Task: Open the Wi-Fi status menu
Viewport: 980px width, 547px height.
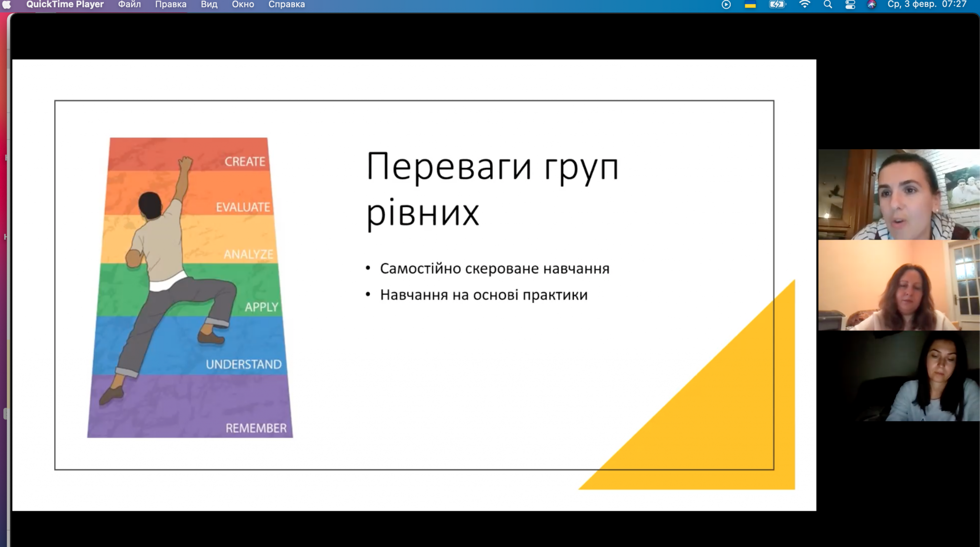Action: tap(804, 5)
